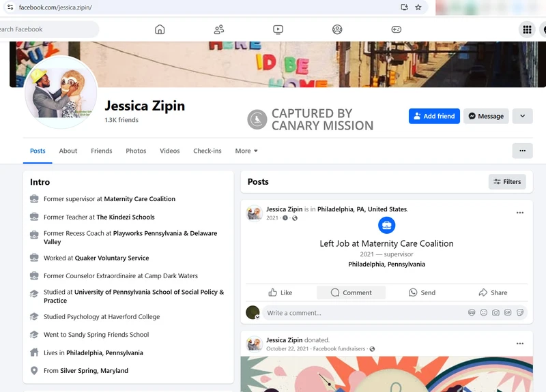Image resolution: width=546 pixels, height=392 pixels.
Task: Bookmark page with the star icon
Action: pyautogui.click(x=418, y=7)
